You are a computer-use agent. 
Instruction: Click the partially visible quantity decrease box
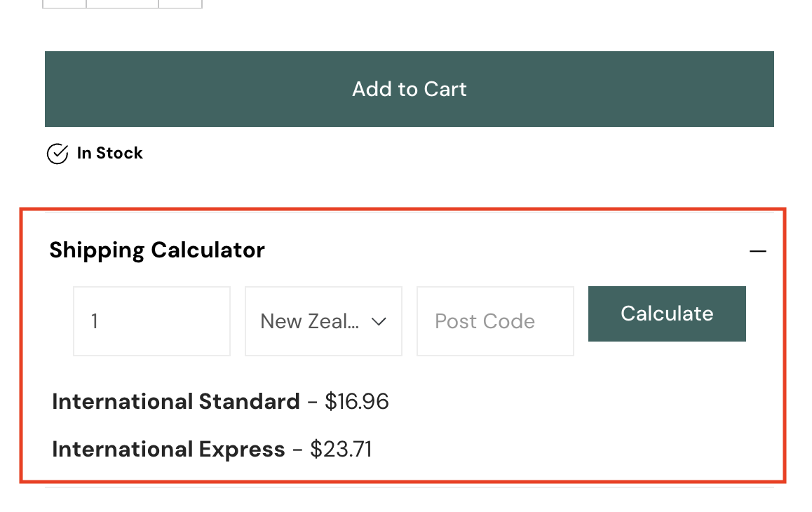(x=65, y=4)
